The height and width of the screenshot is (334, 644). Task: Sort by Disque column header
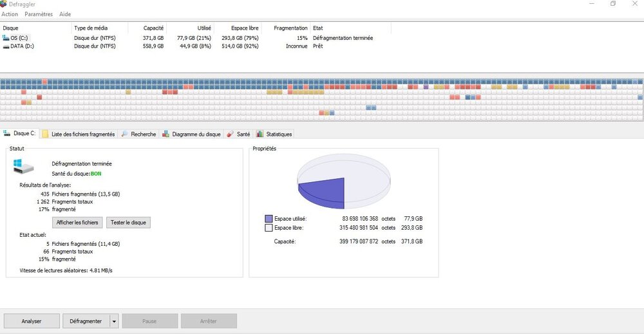pos(35,28)
